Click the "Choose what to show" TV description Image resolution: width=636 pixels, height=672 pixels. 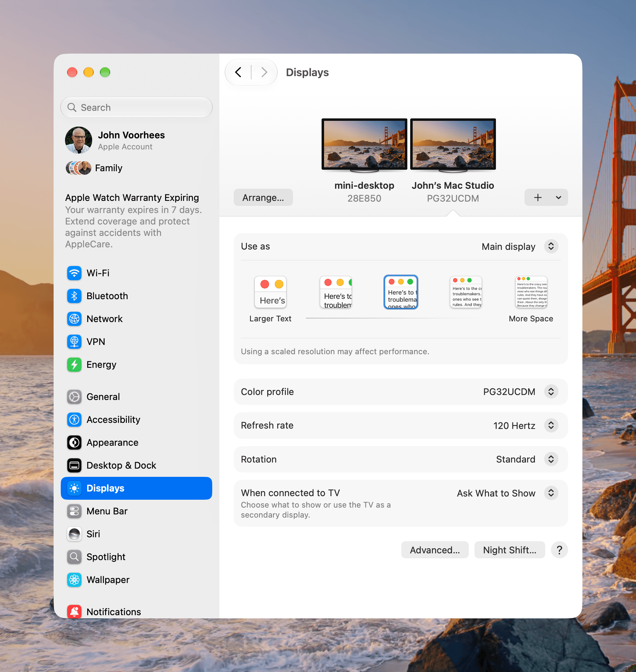316,510
